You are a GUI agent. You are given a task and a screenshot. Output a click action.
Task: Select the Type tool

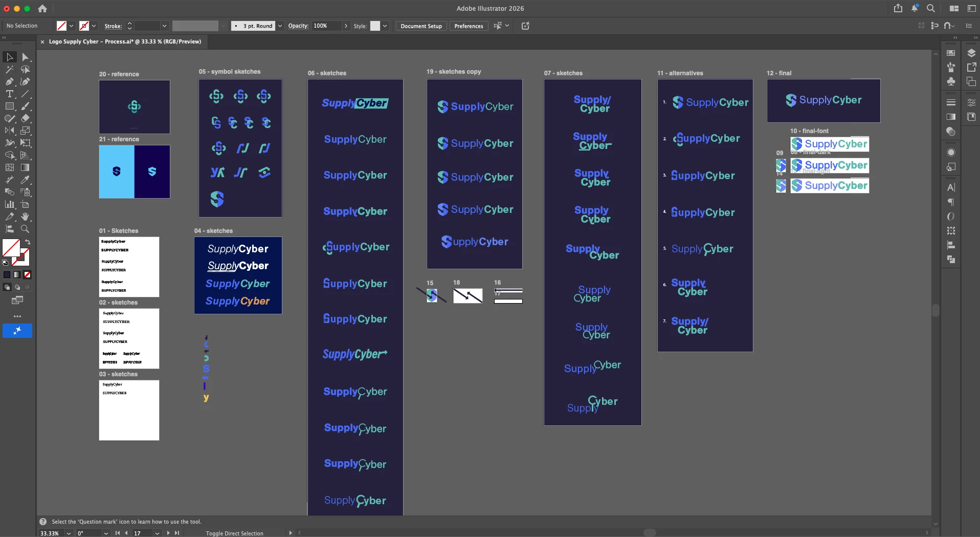9,94
